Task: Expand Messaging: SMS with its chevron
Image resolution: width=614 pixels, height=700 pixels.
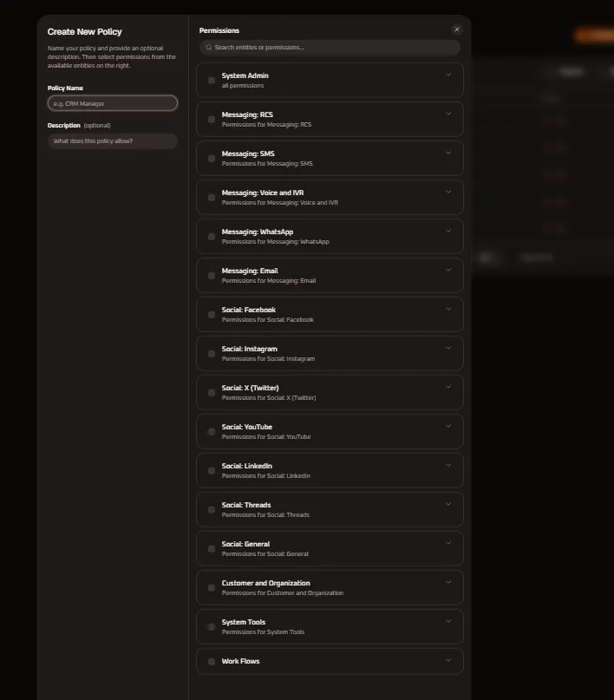Action: [x=448, y=153]
